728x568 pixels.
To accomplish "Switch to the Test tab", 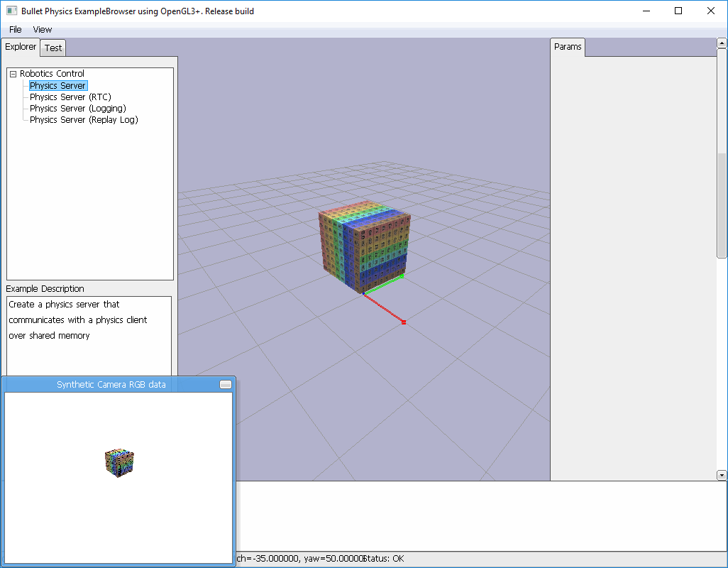I will click(x=53, y=48).
